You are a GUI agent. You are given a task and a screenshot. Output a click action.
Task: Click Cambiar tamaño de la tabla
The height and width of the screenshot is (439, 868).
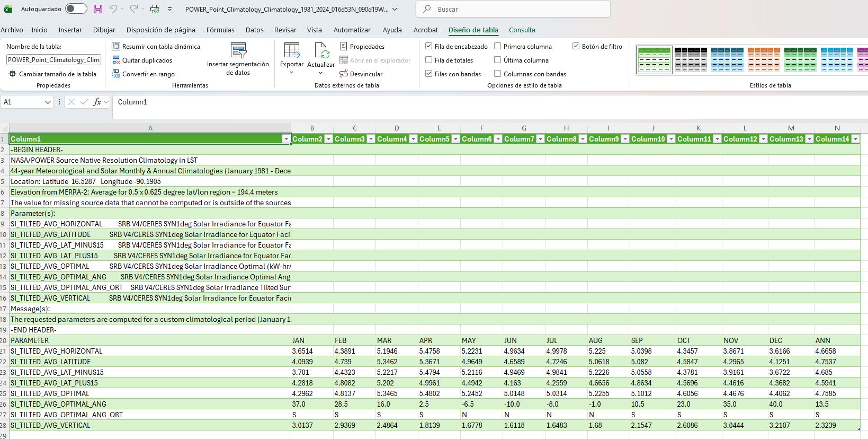click(x=53, y=74)
